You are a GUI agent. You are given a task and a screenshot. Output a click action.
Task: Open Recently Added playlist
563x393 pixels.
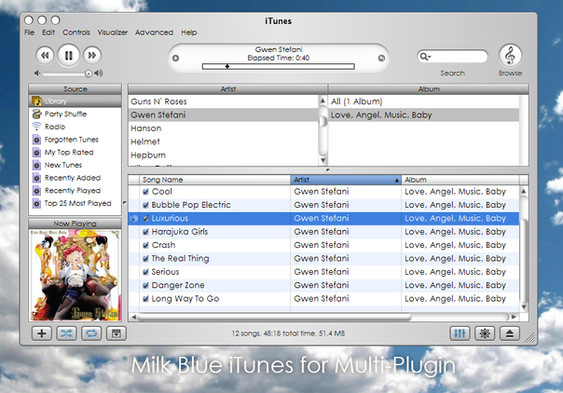(x=75, y=178)
